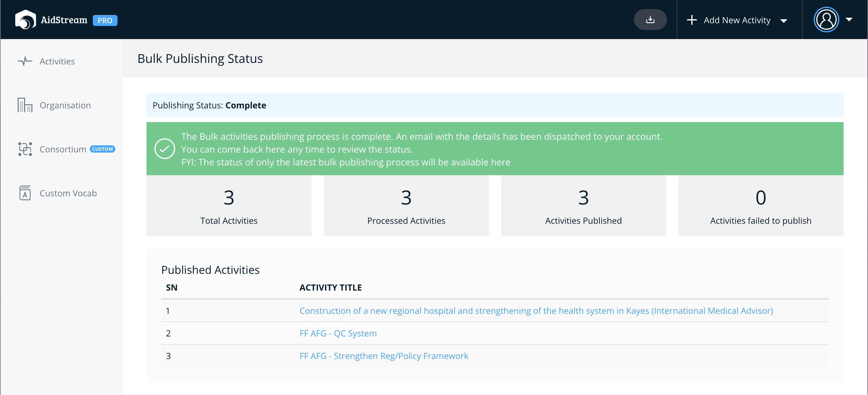Go to Organisation in the sidebar
The width and height of the screenshot is (868, 395).
point(65,105)
